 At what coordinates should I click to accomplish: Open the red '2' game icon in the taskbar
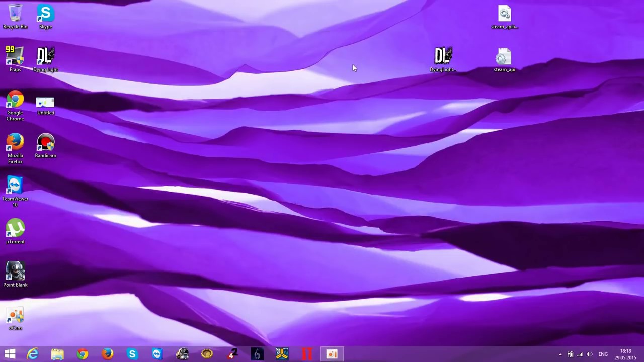tap(232, 354)
